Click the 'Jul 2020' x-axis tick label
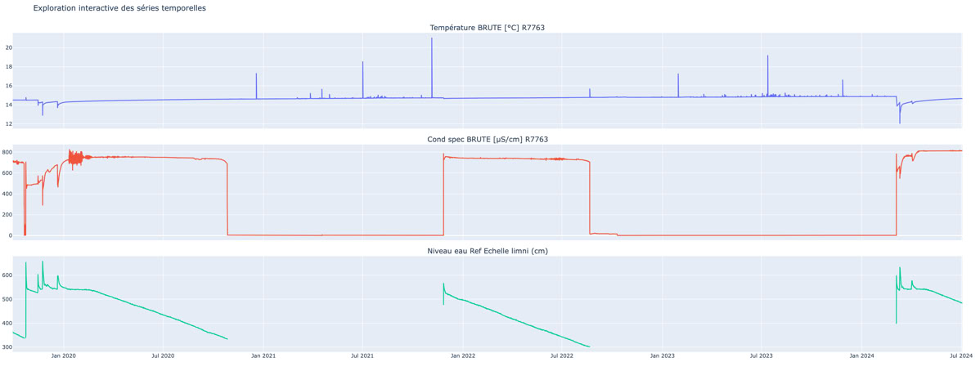Viewport: 980px width, 371px height. [163, 356]
